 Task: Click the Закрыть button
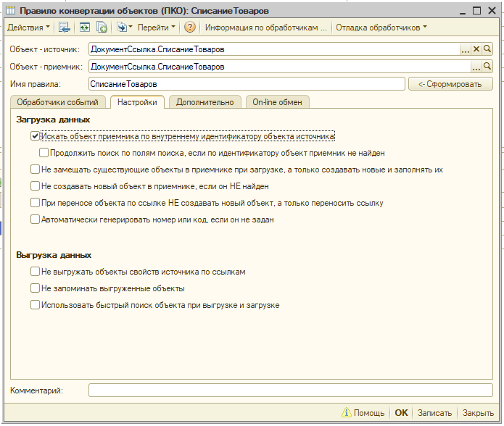click(x=478, y=413)
